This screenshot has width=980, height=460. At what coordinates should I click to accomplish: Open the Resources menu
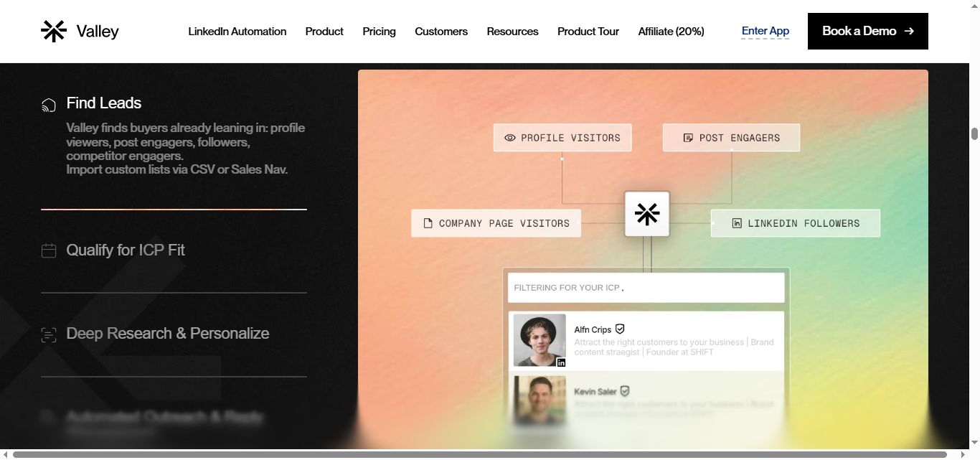512,32
